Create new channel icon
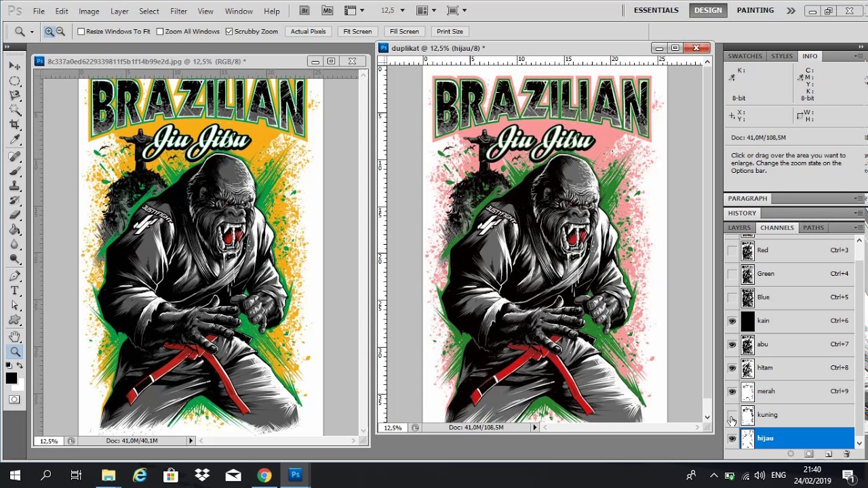Viewport: 868px width, 488px height. (829, 453)
